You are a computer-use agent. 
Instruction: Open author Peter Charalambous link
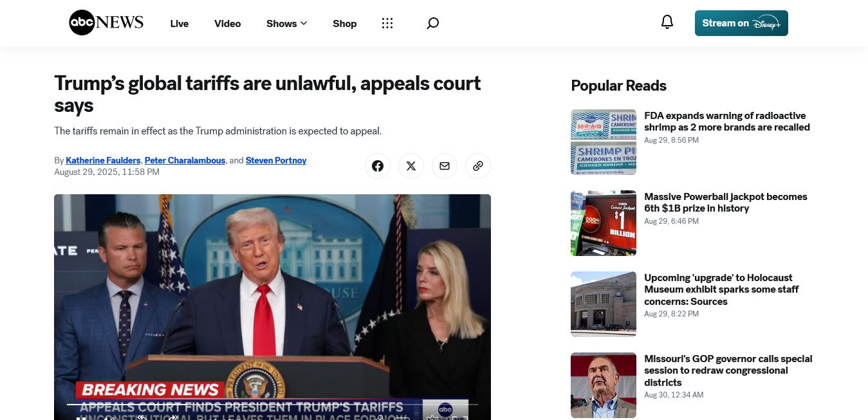(x=185, y=160)
